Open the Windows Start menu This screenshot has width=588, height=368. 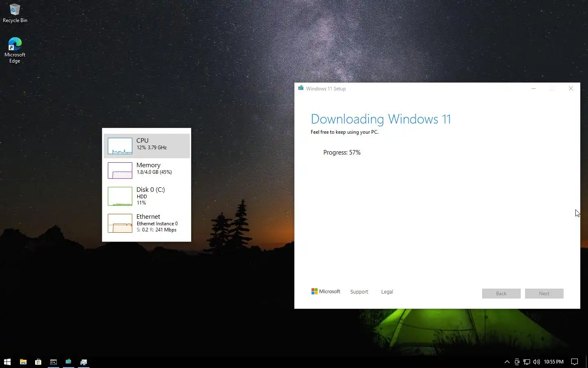[x=7, y=362]
